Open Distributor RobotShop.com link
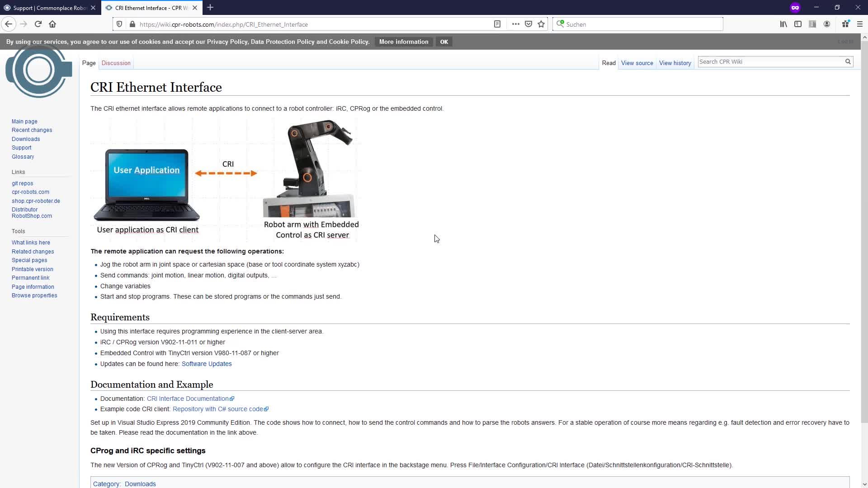Screen dimensions: 868x488 pos(32,213)
